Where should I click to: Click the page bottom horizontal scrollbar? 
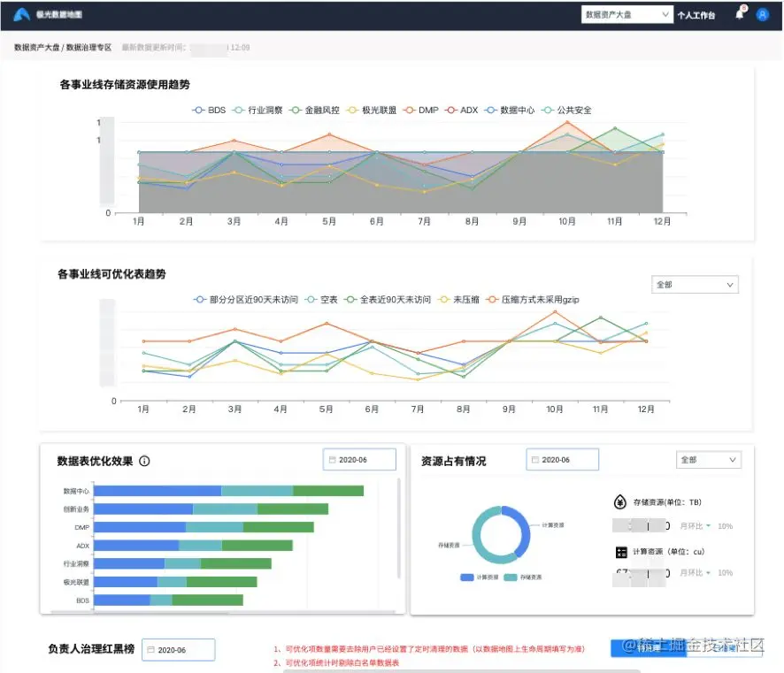pos(462,671)
